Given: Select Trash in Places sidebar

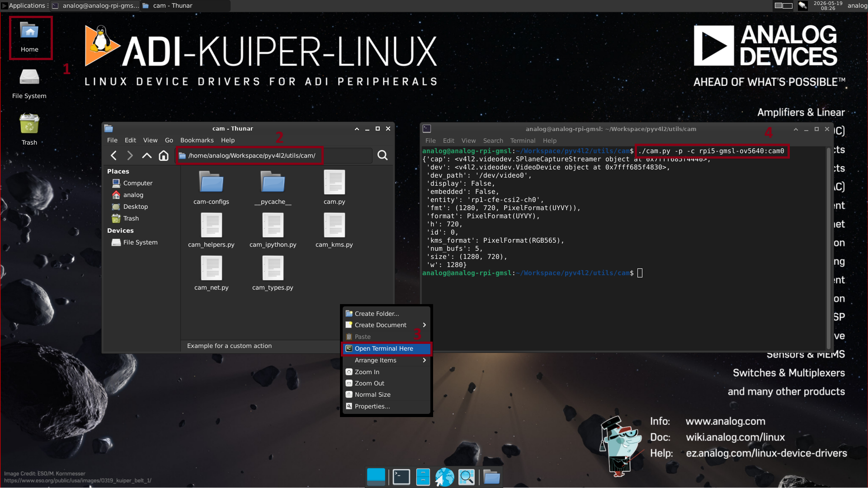Looking at the screenshot, I should click(x=141, y=218).
